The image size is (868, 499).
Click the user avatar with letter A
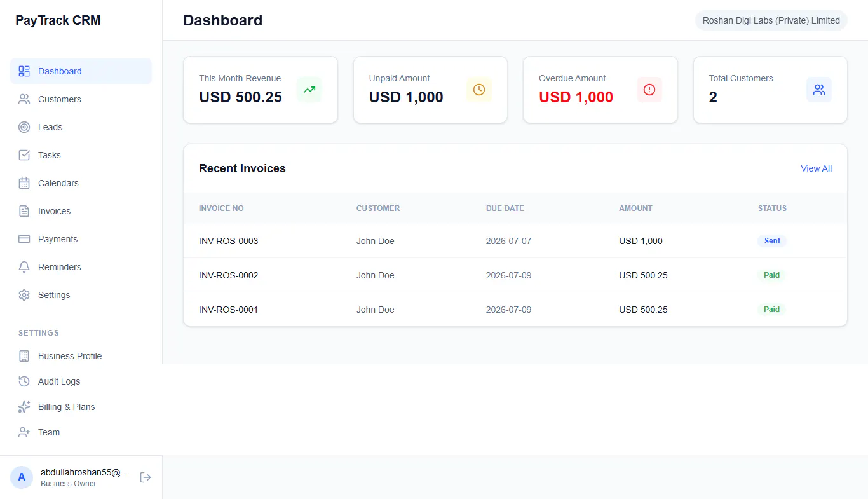22,477
